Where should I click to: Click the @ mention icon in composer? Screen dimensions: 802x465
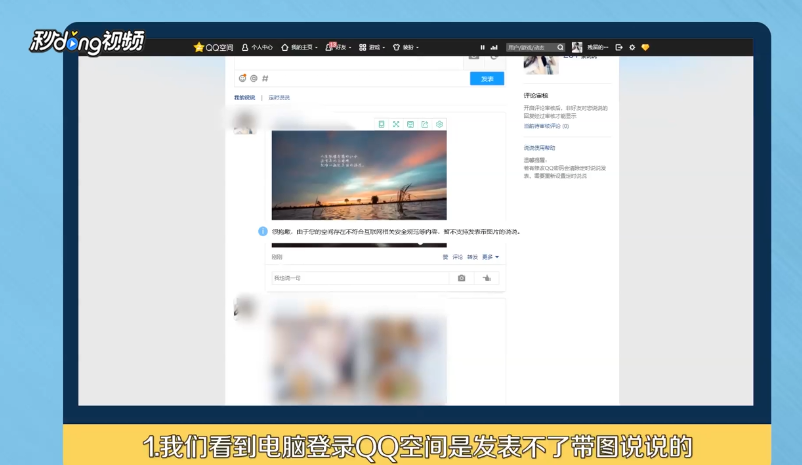[254, 78]
